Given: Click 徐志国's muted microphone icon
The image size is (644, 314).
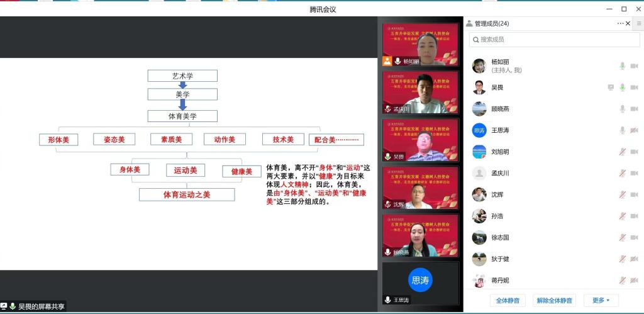Looking at the screenshot, I should pyautogui.click(x=622, y=237).
